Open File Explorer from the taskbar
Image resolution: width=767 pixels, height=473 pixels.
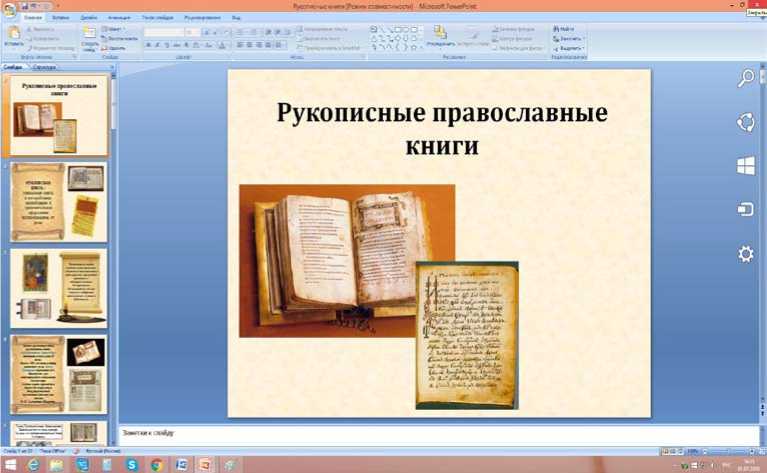pyautogui.click(x=57, y=465)
